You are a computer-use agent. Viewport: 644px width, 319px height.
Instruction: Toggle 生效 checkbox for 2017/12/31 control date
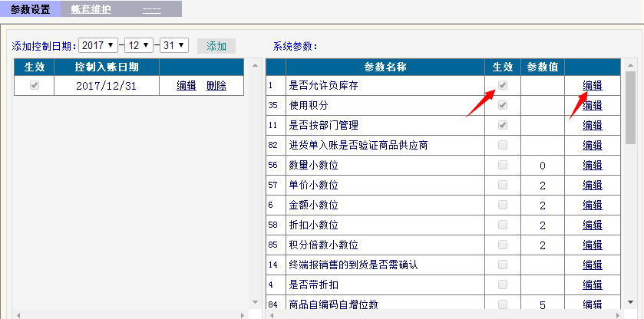35,85
